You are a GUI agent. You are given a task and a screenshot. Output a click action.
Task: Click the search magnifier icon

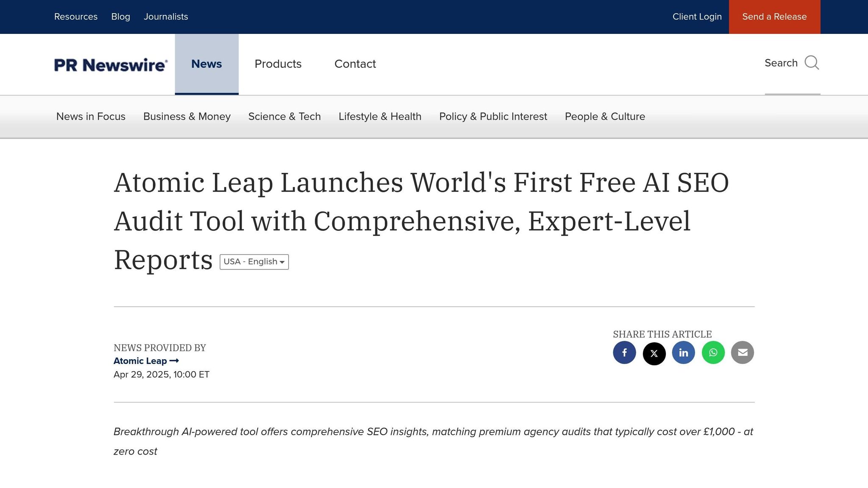point(812,63)
